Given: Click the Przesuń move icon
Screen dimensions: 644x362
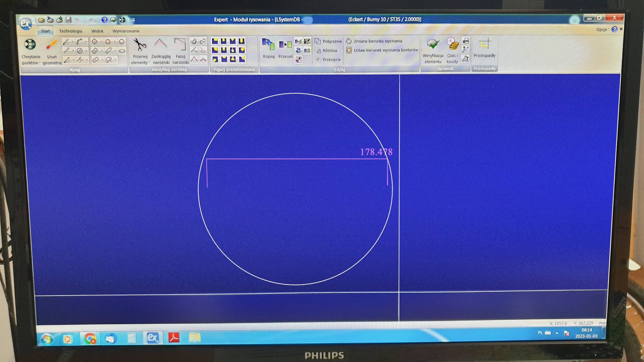Looking at the screenshot, I should [285, 45].
